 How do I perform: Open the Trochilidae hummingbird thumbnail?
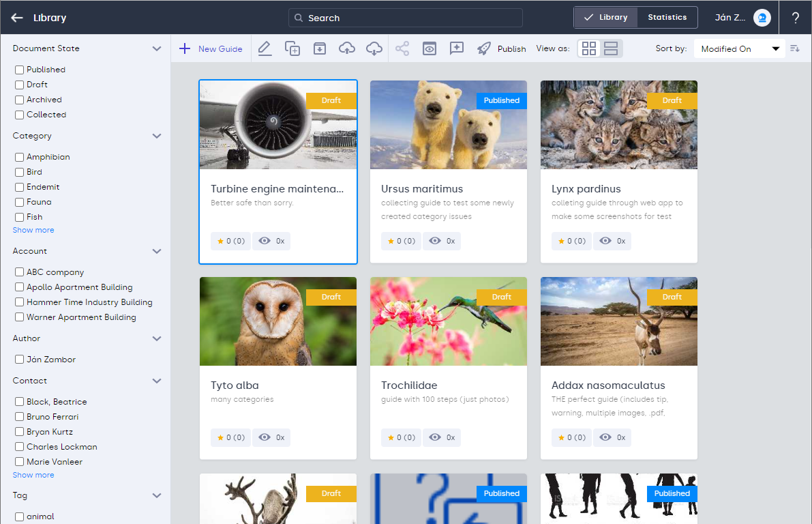449,321
